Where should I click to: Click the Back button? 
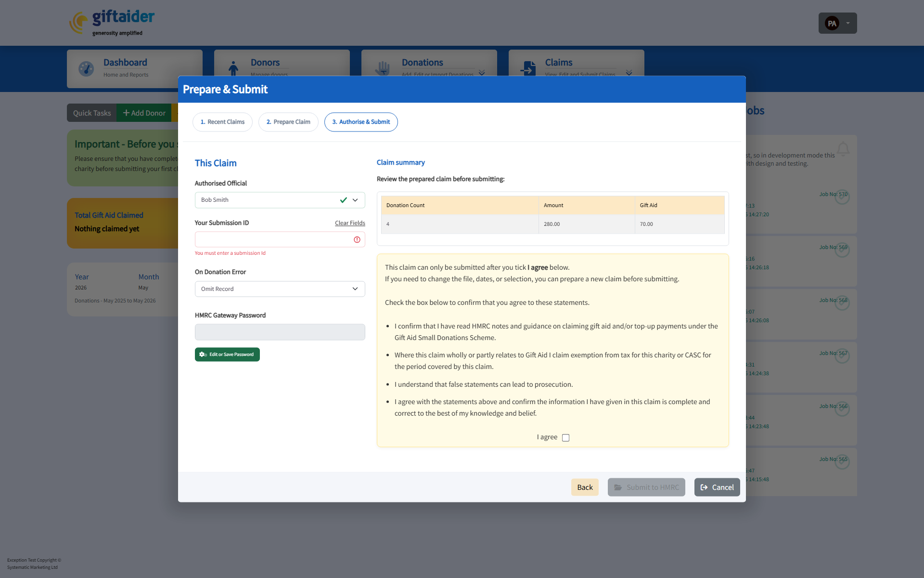coord(585,487)
